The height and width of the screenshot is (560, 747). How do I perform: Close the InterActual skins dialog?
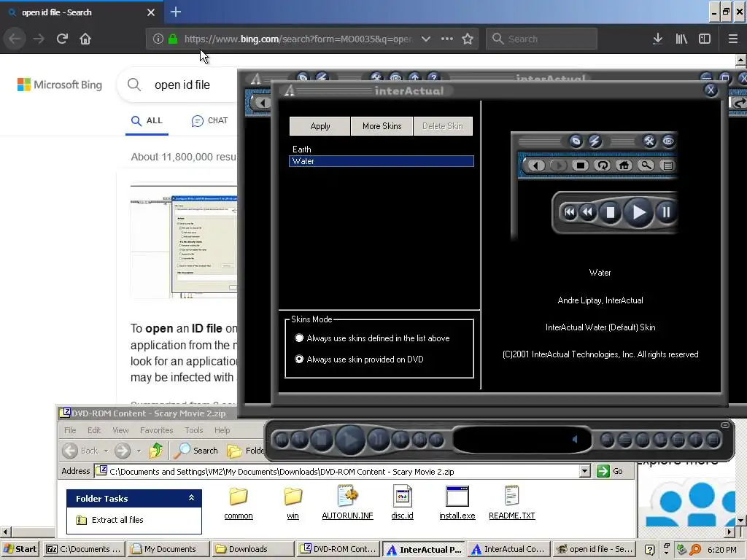click(x=711, y=90)
